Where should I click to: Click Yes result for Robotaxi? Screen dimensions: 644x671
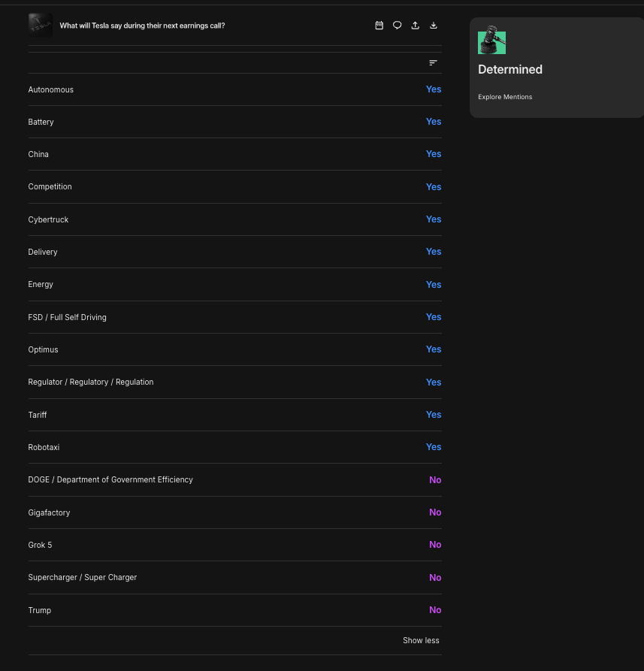434,447
